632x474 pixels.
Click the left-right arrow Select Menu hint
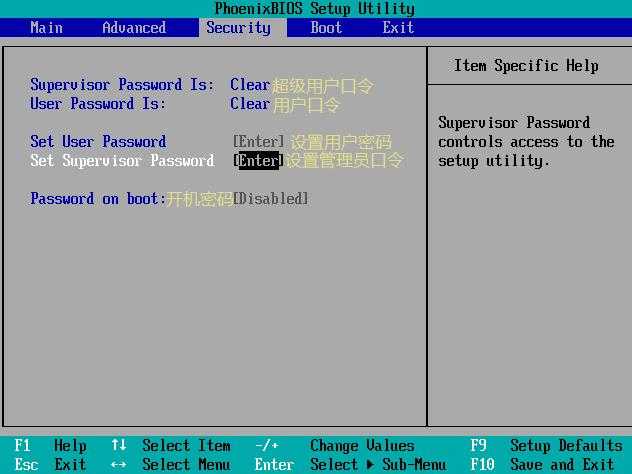tap(171, 464)
